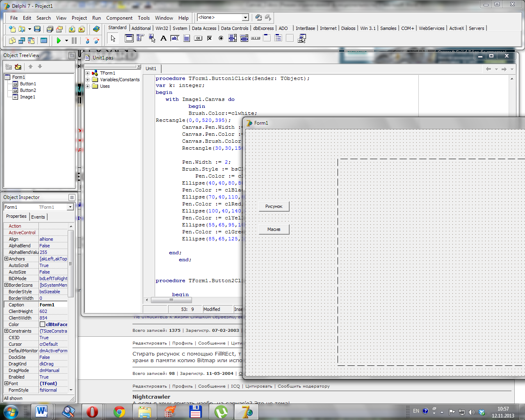Viewport: 525px width, 420px height.
Task: Click the View Form toolbar icon
Action: point(22,41)
